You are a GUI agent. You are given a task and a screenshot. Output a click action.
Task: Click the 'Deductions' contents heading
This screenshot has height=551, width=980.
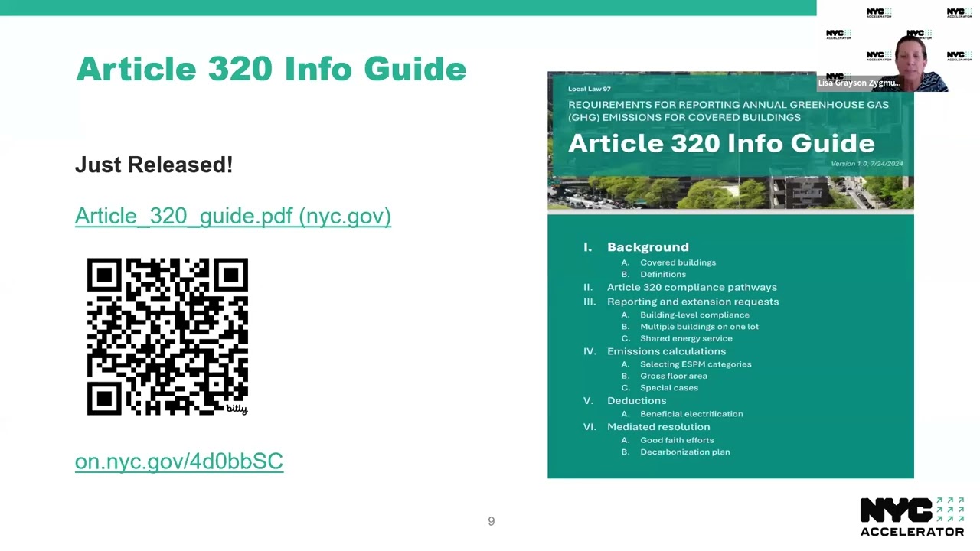coord(637,400)
